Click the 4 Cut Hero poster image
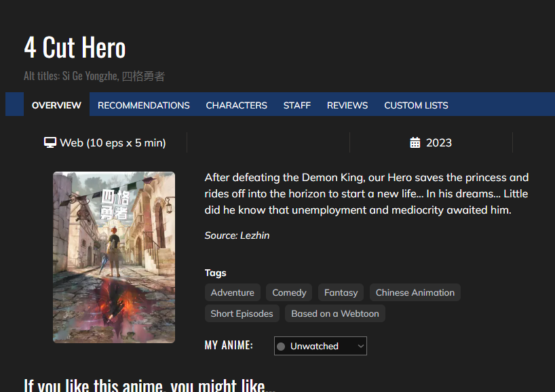555x392 pixels. [x=114, y=257]
